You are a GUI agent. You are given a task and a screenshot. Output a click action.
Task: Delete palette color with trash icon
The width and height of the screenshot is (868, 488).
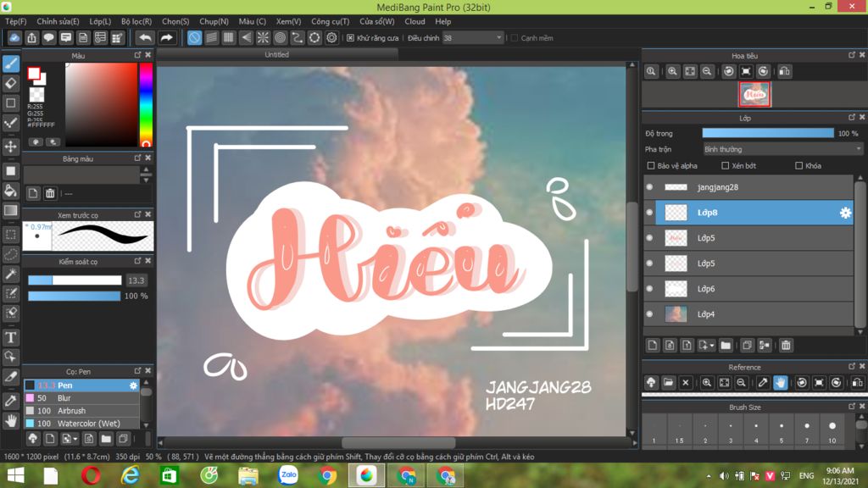[50, 193]
